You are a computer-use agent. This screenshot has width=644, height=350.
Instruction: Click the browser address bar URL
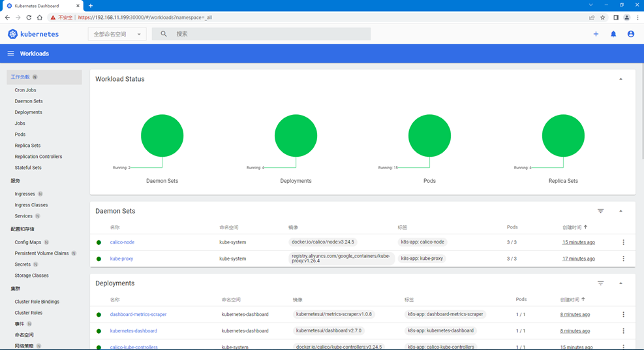click(145, 18)
